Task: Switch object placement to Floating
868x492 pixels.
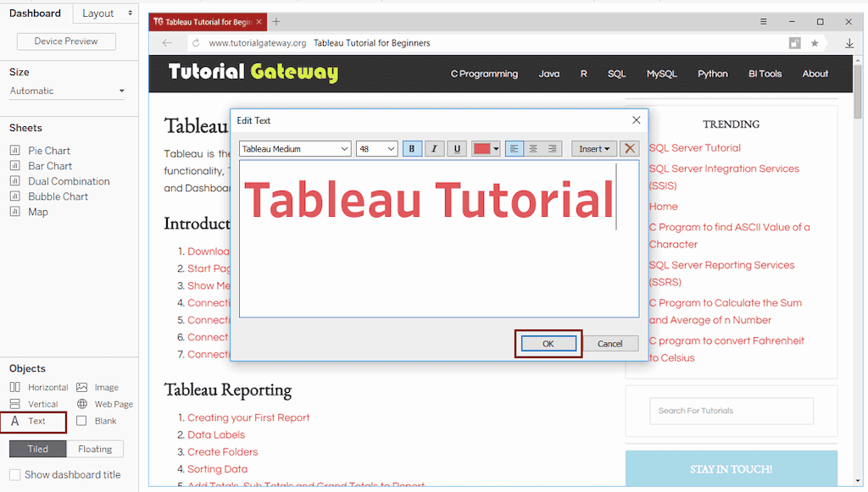Action: pos(95,449)
